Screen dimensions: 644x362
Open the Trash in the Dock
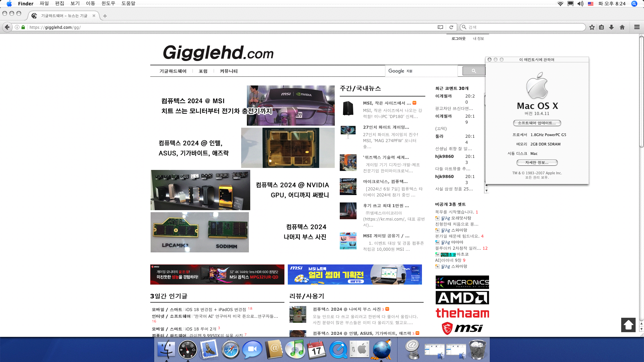click(x=478, y=349)
